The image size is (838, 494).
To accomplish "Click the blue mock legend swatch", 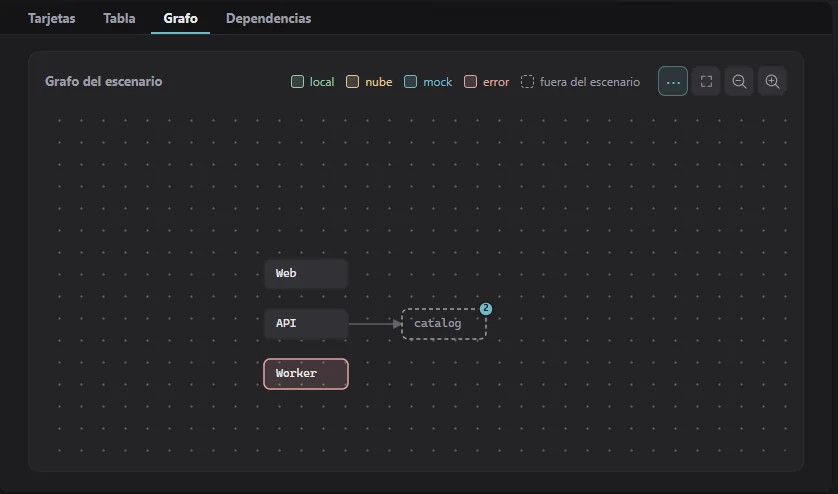I will click(x=410, y=82).
